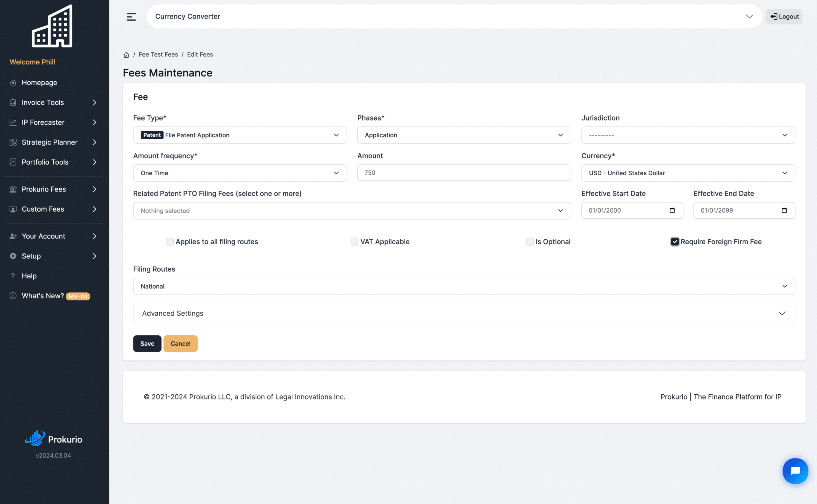Click the building logo in sidebar

(52, 26)
